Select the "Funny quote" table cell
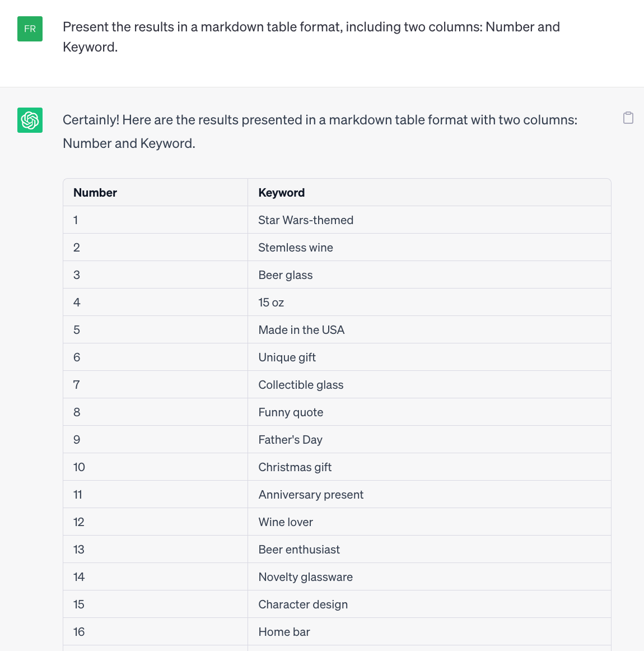Image resolution: width=644 pixels, height=651 pixels. tap(291, 412)
